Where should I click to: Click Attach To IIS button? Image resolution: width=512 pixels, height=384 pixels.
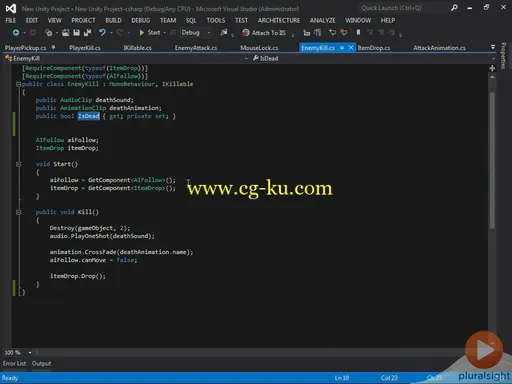[x=264, y=33]
